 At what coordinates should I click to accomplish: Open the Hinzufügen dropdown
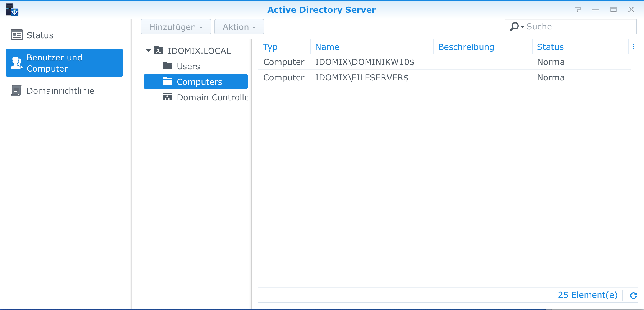click(x=176, y=27)
